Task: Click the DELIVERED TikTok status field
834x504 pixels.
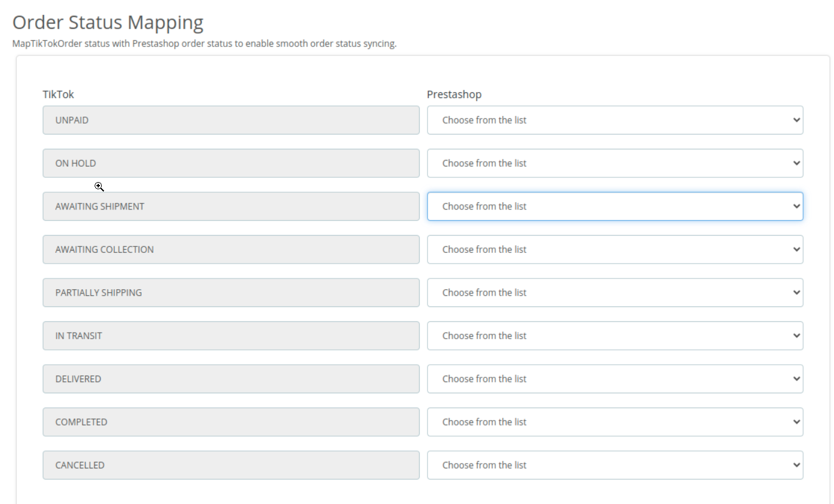Action: pos(231,379)
